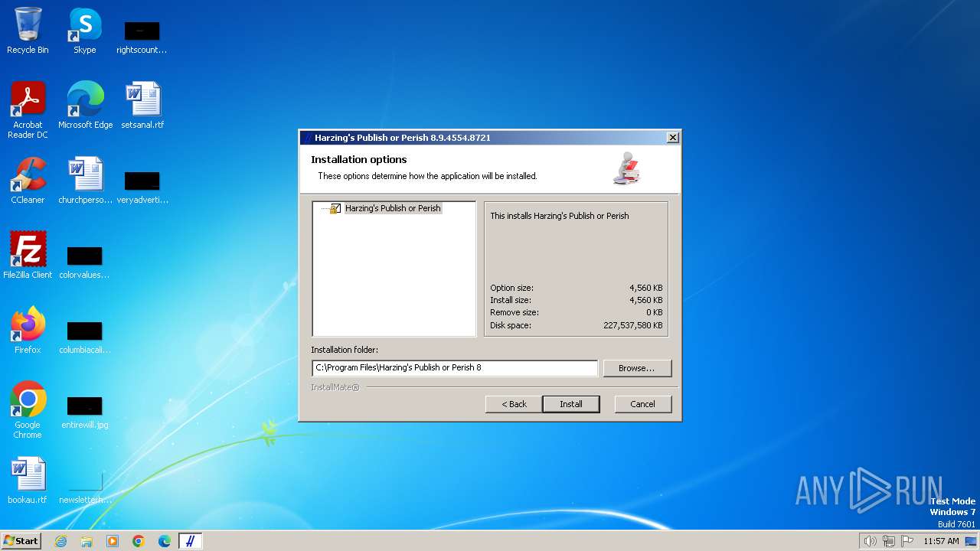The width and height of the screenshot is (980, 551).
Task: Open the Windows Start menu
Action: 21,540
